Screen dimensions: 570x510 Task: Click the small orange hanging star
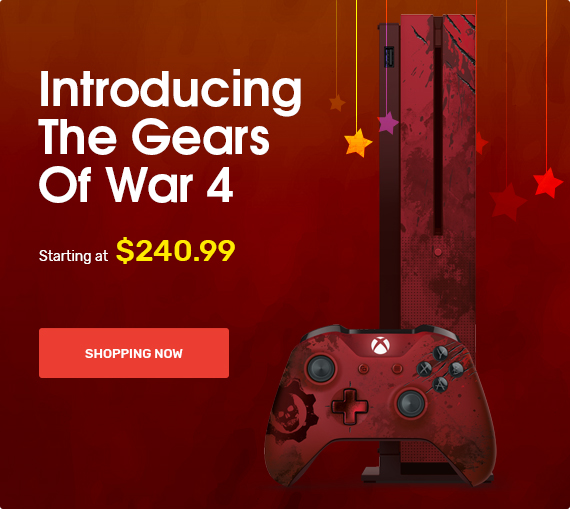337,103
